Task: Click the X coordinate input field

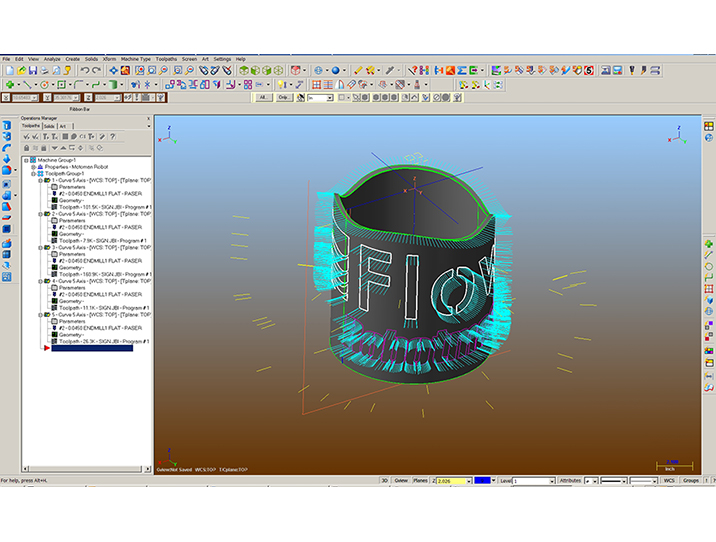Action: coord(25,98)
